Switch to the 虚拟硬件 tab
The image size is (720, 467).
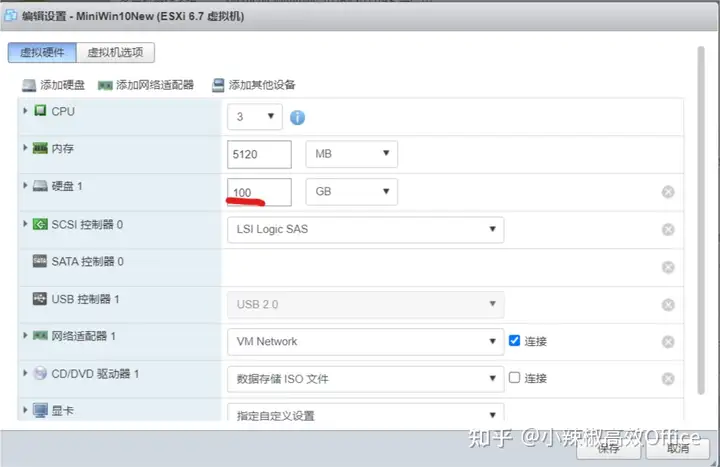pyautogui.click(x=42, y=52)
